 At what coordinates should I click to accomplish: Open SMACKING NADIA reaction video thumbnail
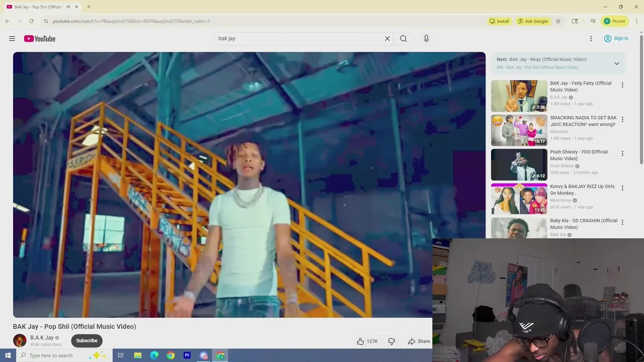click(519, 130)
